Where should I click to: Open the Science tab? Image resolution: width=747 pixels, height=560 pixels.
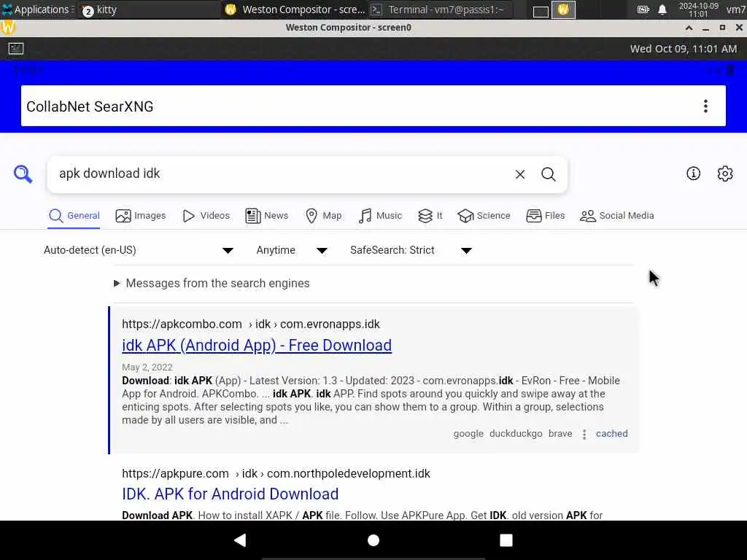pos(484,216)
